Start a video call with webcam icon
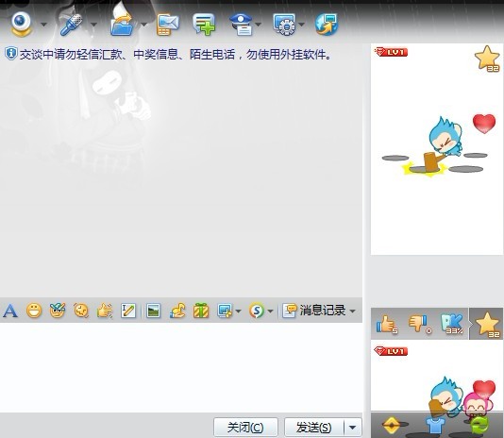Screen dimensions: 504x438 tap(21, 25)
